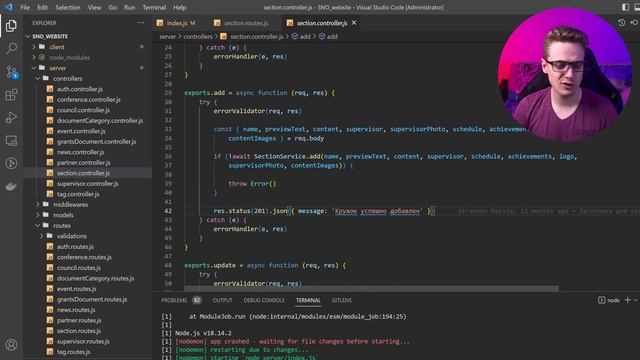
Task: Open auth.routes.js file
Action: 75,247
